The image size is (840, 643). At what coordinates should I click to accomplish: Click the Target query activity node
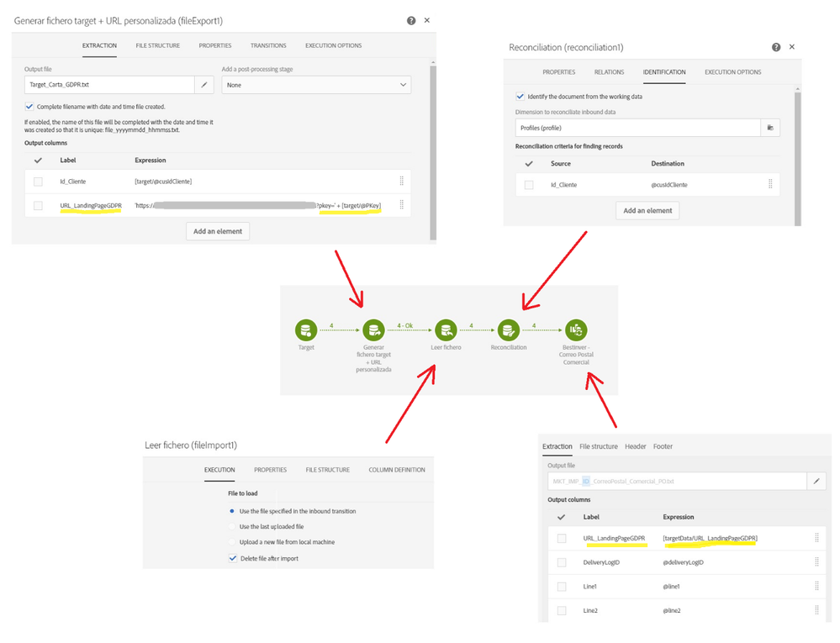point(306,329)
